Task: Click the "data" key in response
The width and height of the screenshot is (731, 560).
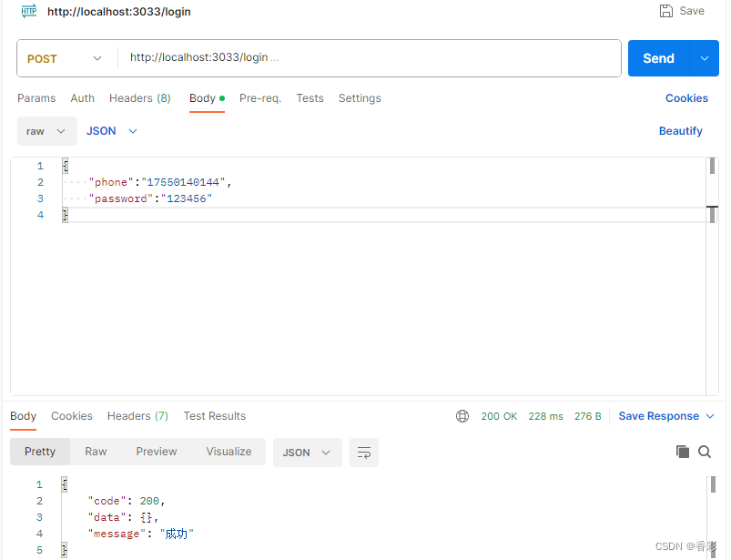Action: (x=107, y=517)
